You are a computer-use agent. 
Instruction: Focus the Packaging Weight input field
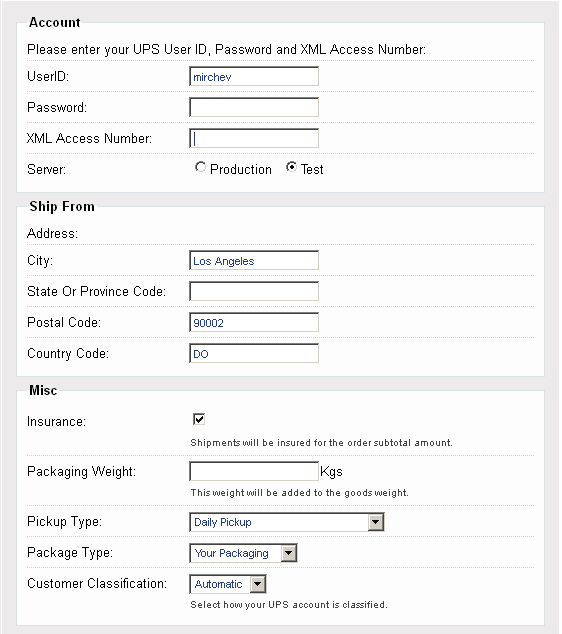254,471
